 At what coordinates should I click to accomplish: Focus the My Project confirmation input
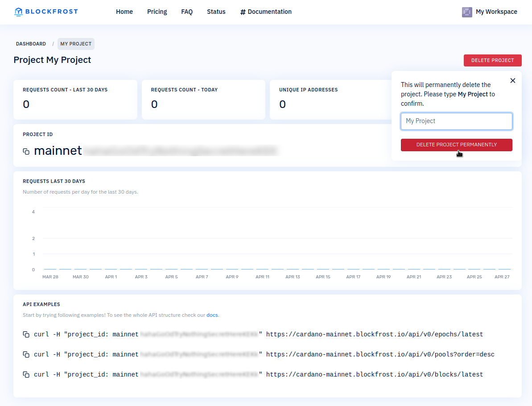(456, 121)
